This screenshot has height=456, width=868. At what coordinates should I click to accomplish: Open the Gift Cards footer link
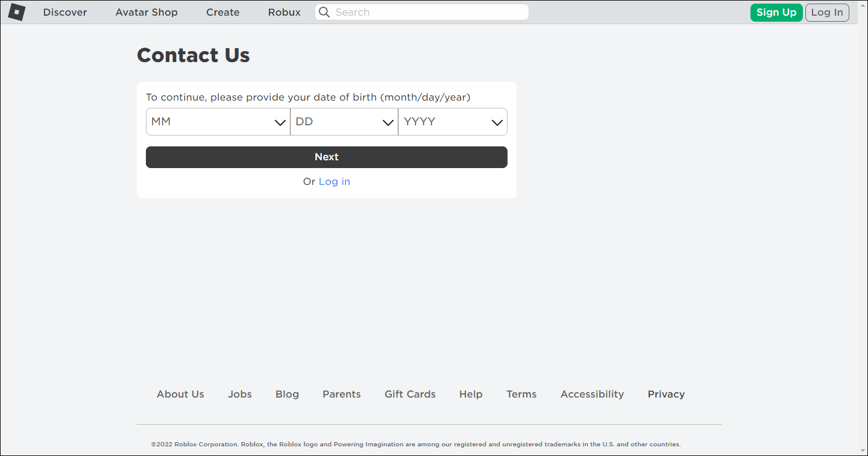pyautogui.click(x=410, y=394)
